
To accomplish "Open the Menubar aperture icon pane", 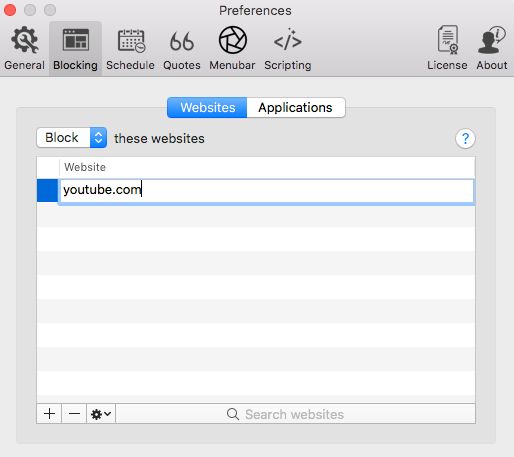I will pos(232,49).
